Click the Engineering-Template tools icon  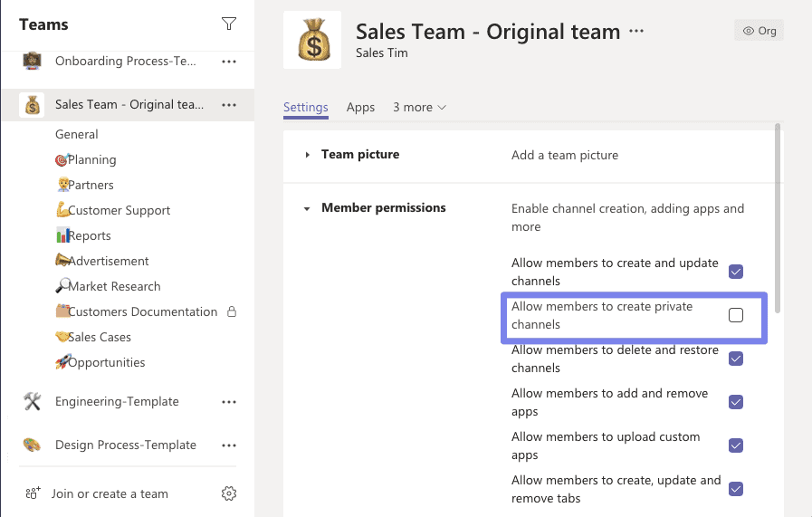(32, 401)
